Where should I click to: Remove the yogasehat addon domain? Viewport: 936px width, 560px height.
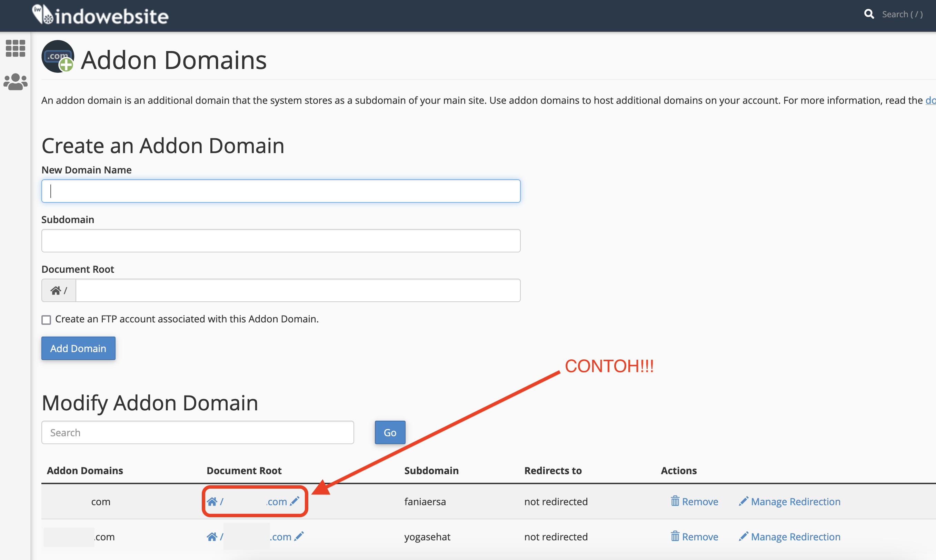pos(695,537)
